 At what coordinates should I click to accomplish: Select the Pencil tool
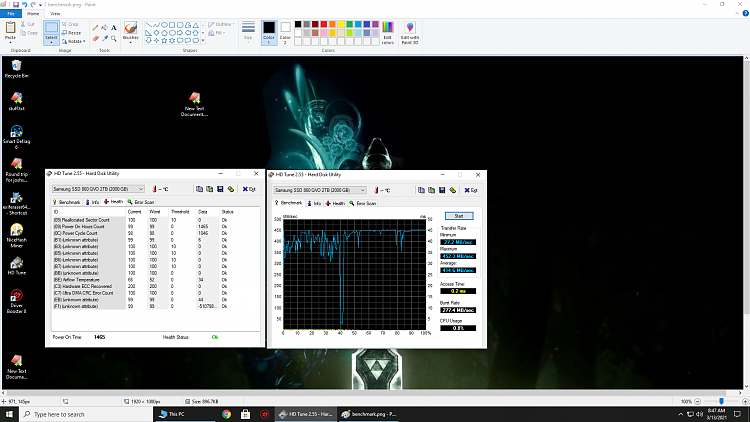(95, 28)
